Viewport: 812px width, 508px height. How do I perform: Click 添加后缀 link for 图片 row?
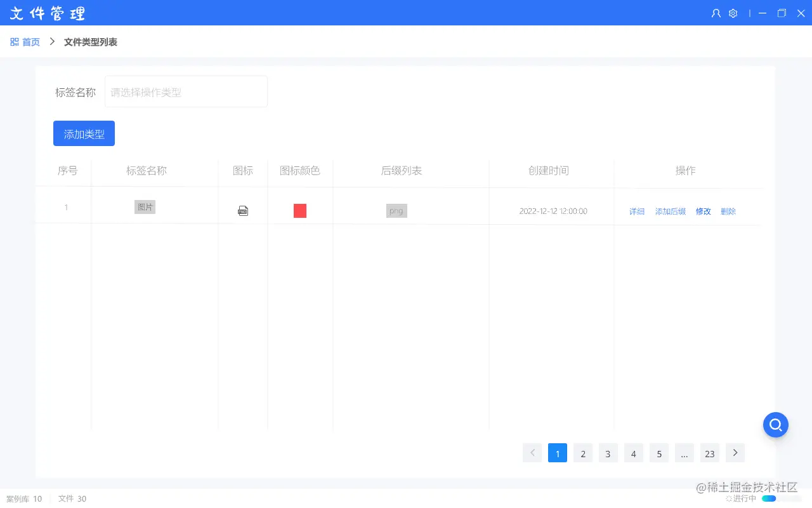(x=671, y=211)
